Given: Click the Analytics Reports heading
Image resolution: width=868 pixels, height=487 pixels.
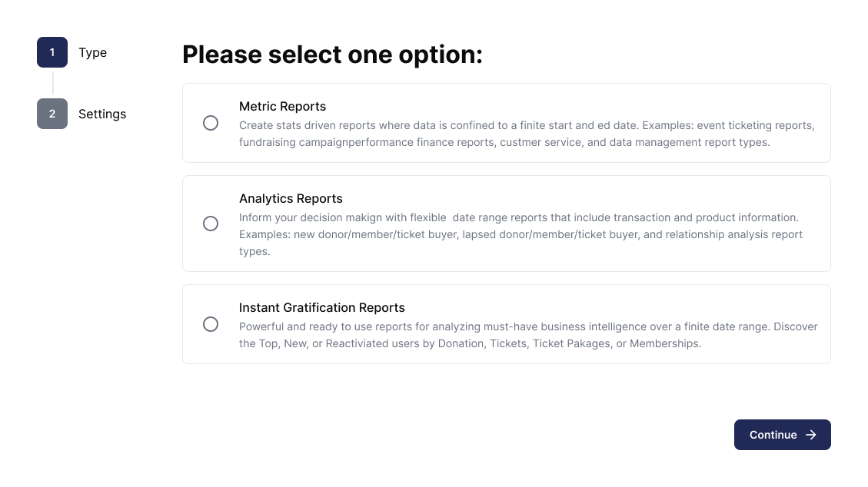Looking at the screenshot, I should [291, 198].
